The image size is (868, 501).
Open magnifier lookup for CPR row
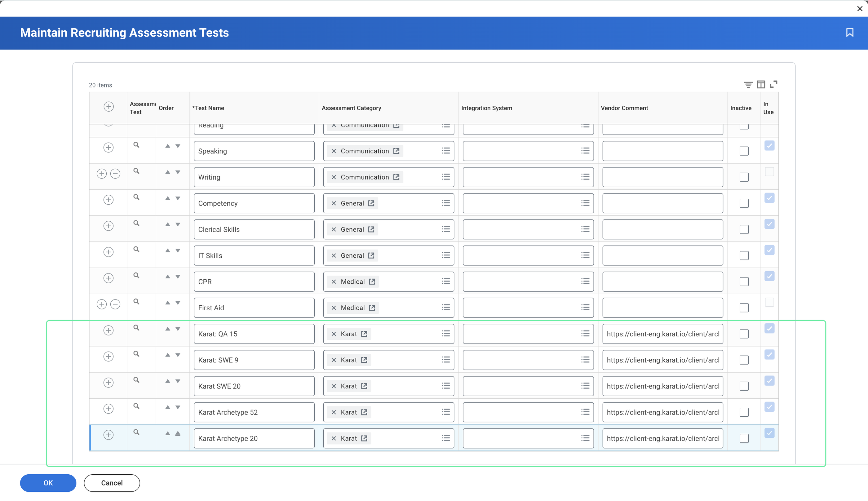click(136, 276)
